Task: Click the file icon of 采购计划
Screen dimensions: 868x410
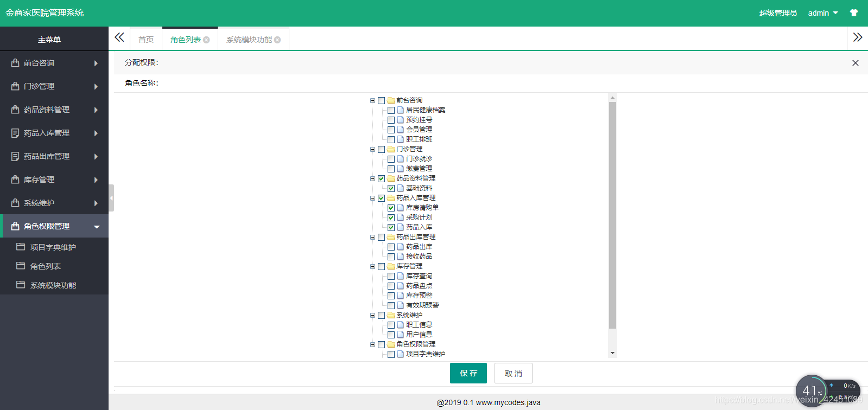Action: 401,217
